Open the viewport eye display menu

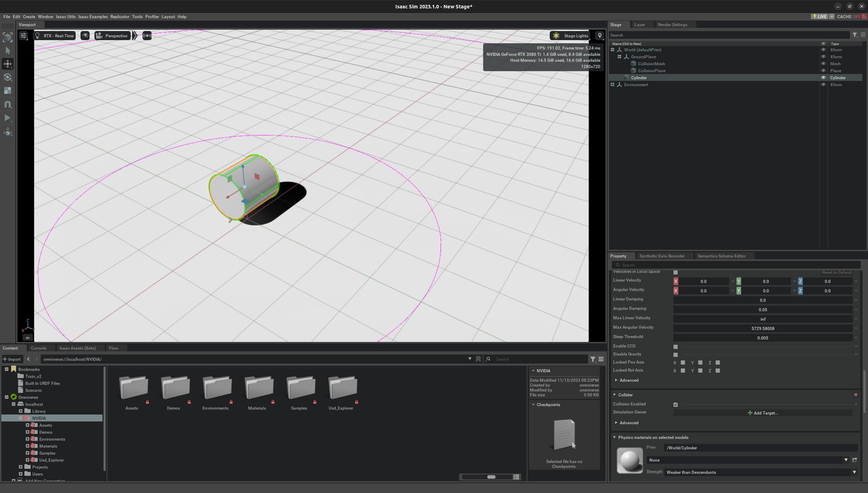coord(85,36)
